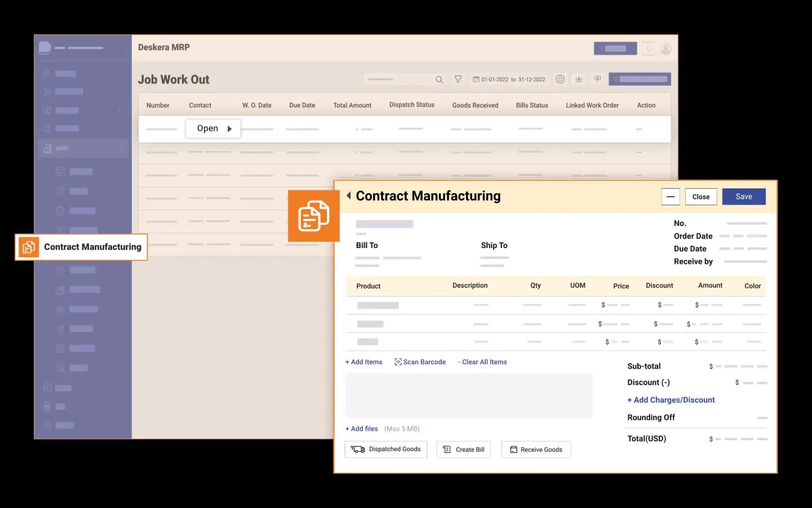Click the Receive Goods button
The width and height of the screenshot is (812, 508).
click(536, 449)
